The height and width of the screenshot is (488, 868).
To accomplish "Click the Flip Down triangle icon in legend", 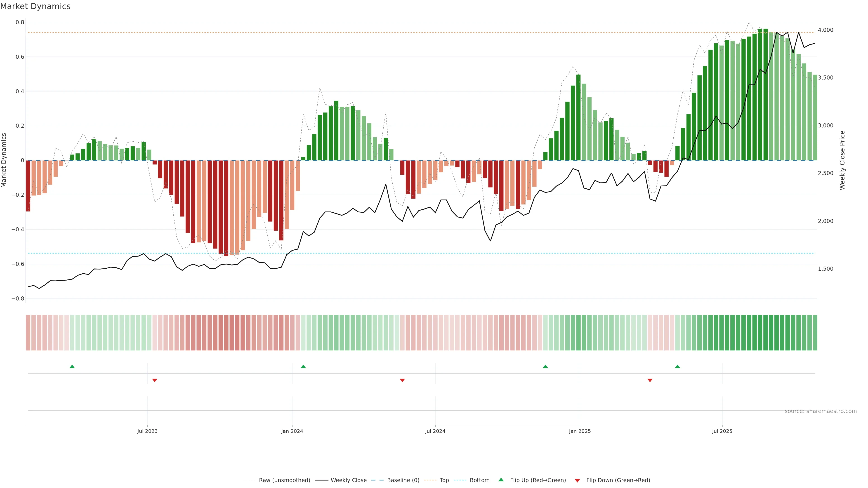I will point(577,480).
